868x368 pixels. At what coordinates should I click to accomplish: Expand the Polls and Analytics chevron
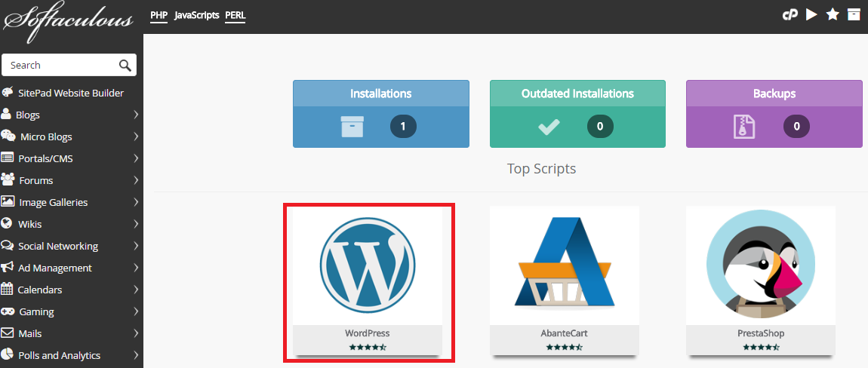(136, 355)
